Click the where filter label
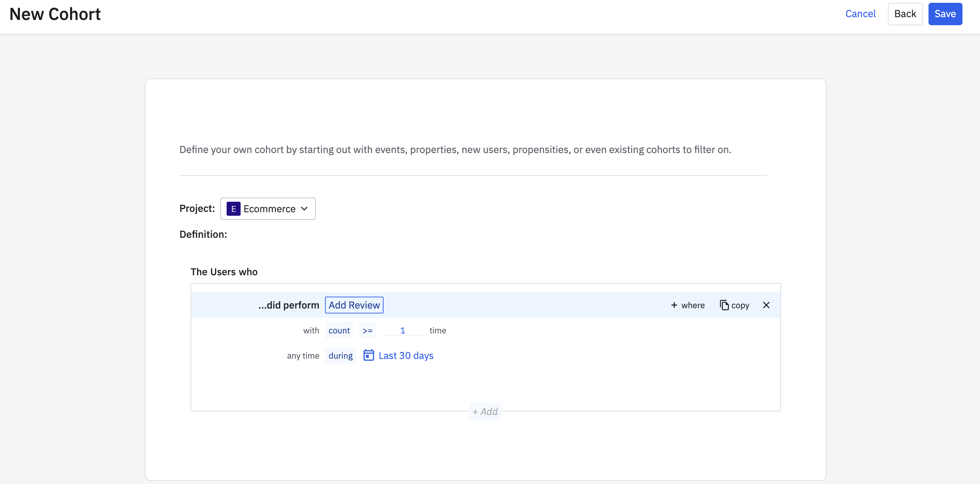Viewport: 980px width, 484px height. tap(693, 305)
